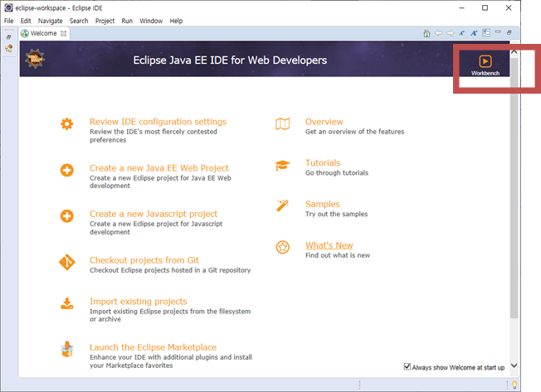This screenshot has width=541, height=392.
Task: Open the Navigate menu
Action: pos(51,21)
